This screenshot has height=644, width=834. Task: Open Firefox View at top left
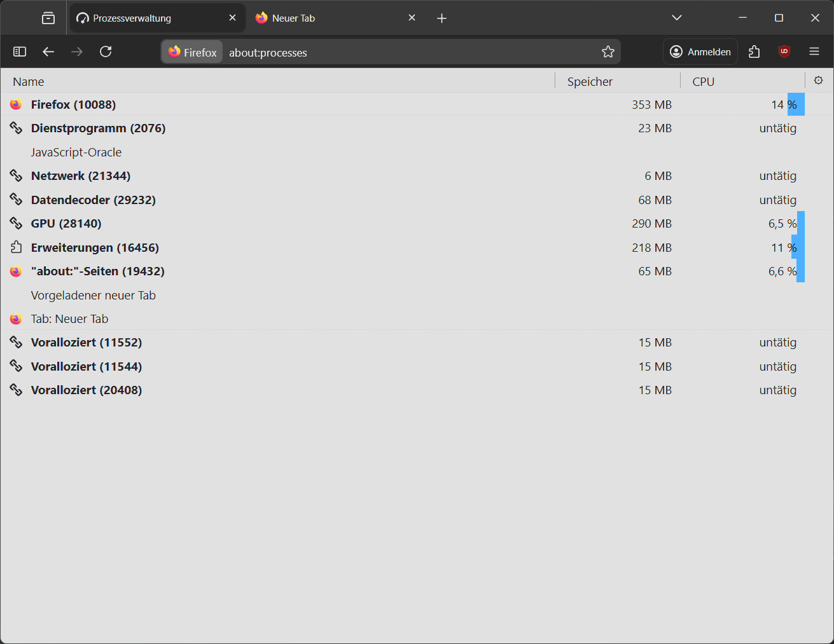click(x=48, y=17)
